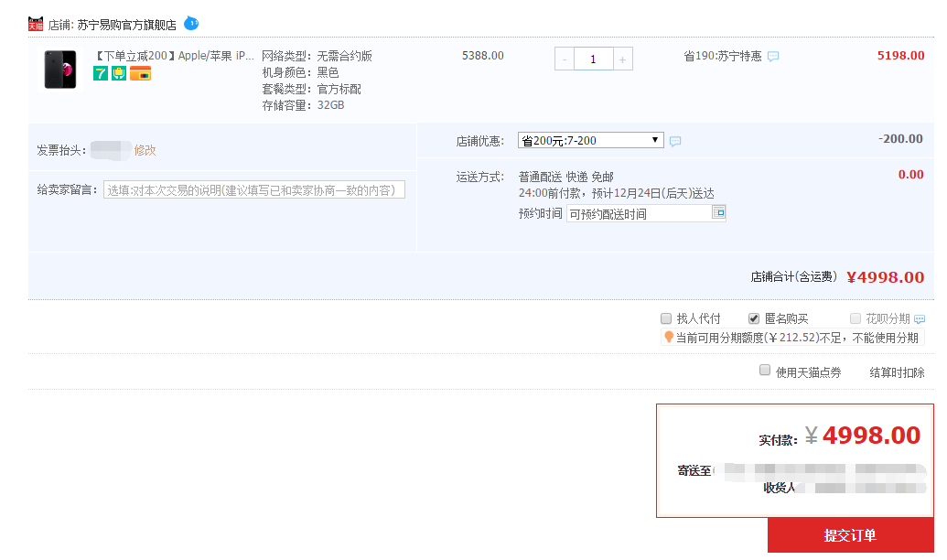This screenshot has width=947, height=560.
Task: Open the info bubble next to 花呗分期
Action: point(920,319)
